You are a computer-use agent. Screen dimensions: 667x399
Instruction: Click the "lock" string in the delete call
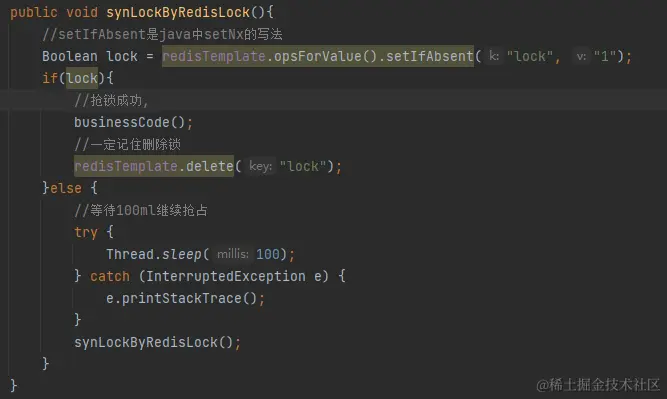303,166
